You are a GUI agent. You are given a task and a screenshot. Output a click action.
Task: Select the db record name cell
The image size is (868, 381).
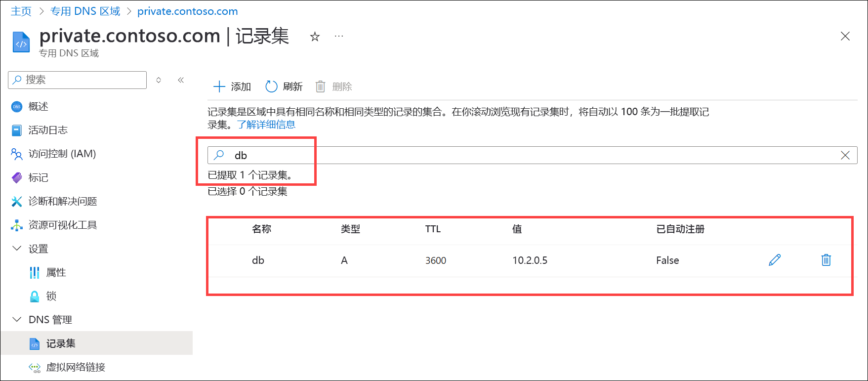pyautogui.click(x=258, y=260)
